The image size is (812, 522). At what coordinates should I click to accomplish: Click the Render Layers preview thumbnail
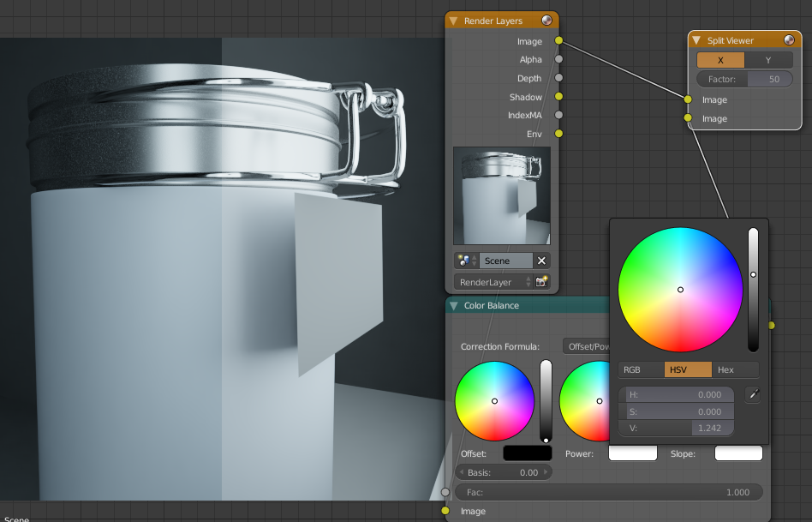(502, 195)
